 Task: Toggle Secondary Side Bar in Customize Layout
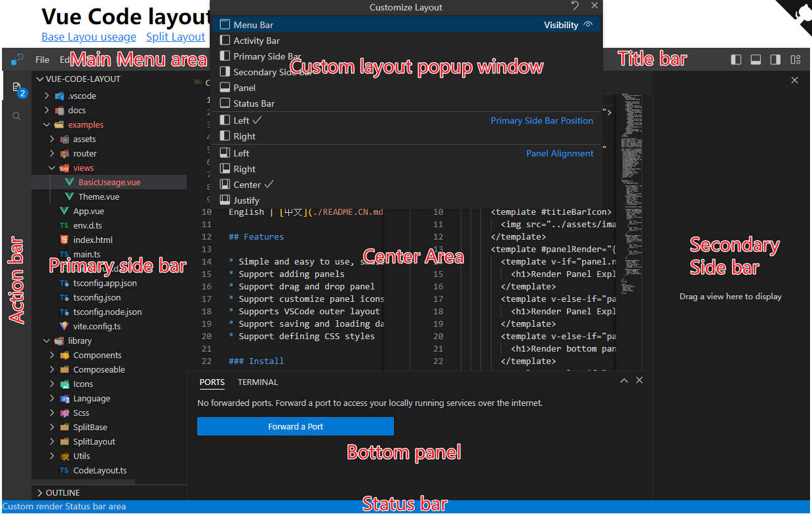(x=406, y=72)
